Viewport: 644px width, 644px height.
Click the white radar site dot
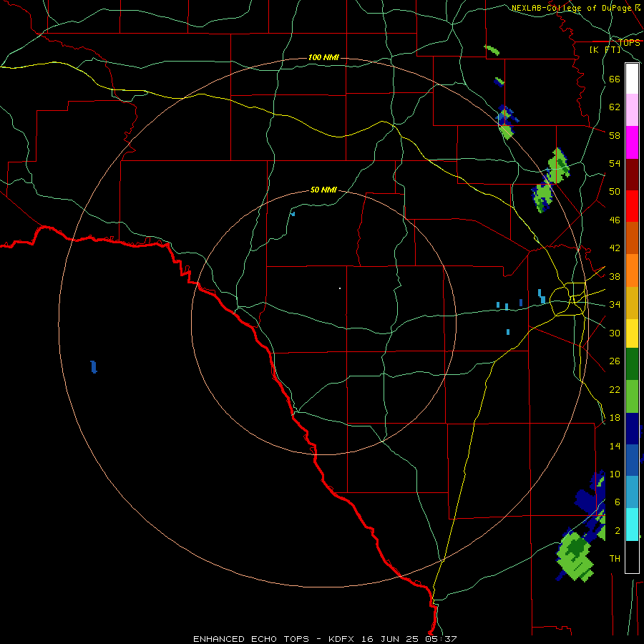(340, 288)
